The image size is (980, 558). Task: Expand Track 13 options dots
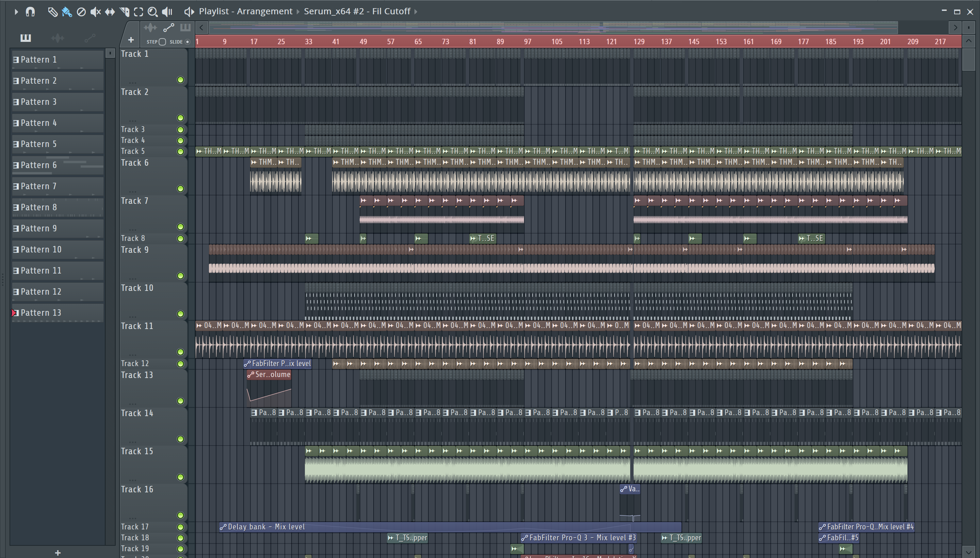pyautogui.click(x=133, y=404)
